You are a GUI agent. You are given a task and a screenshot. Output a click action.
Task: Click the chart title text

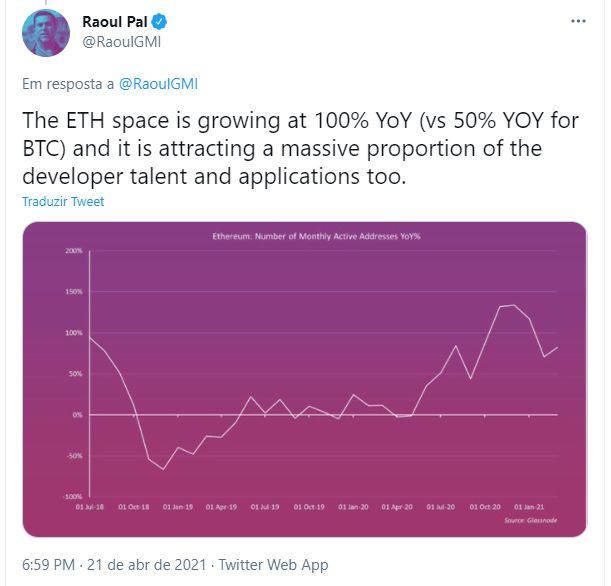[x=316, y=236]
